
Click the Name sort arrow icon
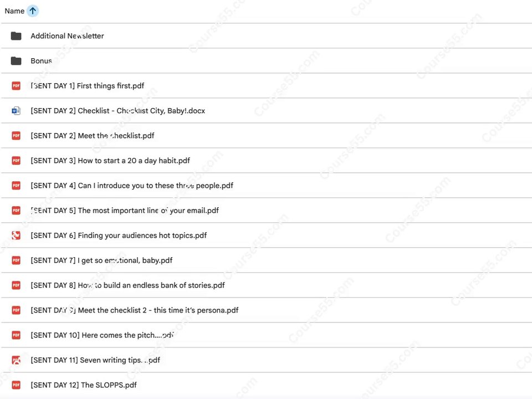pyautogui.click(x=33, y=11)
